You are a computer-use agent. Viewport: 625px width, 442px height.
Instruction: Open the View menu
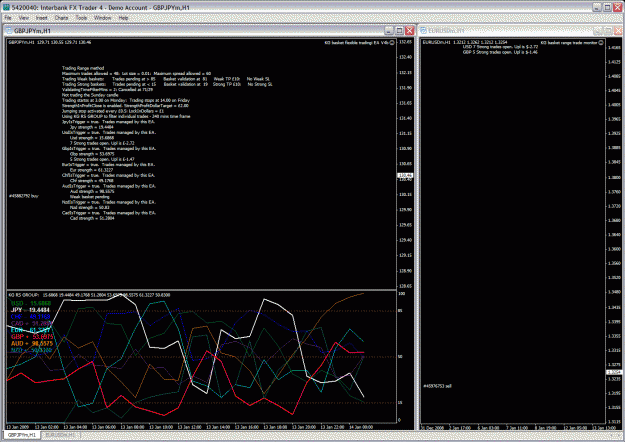pos(24,18)
